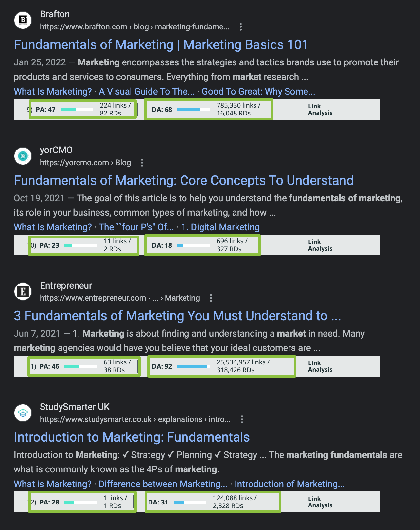Open 'Fundamentals of Marketing: Core Concepts' result
This screenshot has height=530, width=420.
click(x=184, y=181)
